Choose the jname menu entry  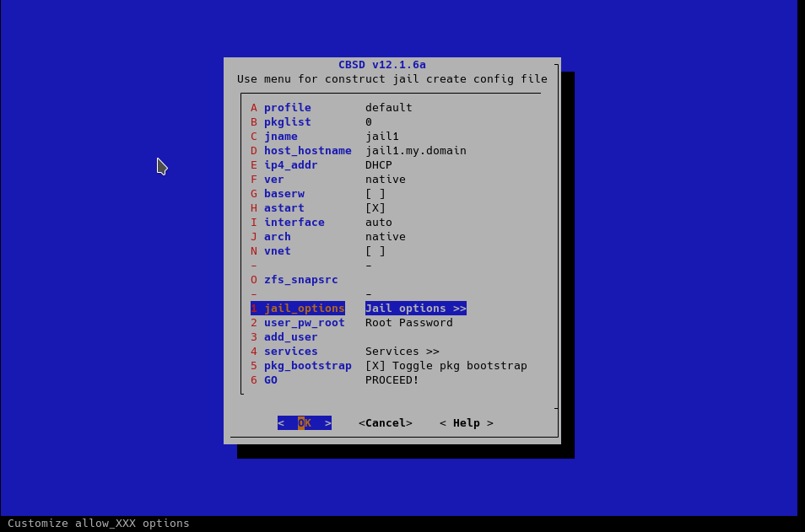[281, 137]
